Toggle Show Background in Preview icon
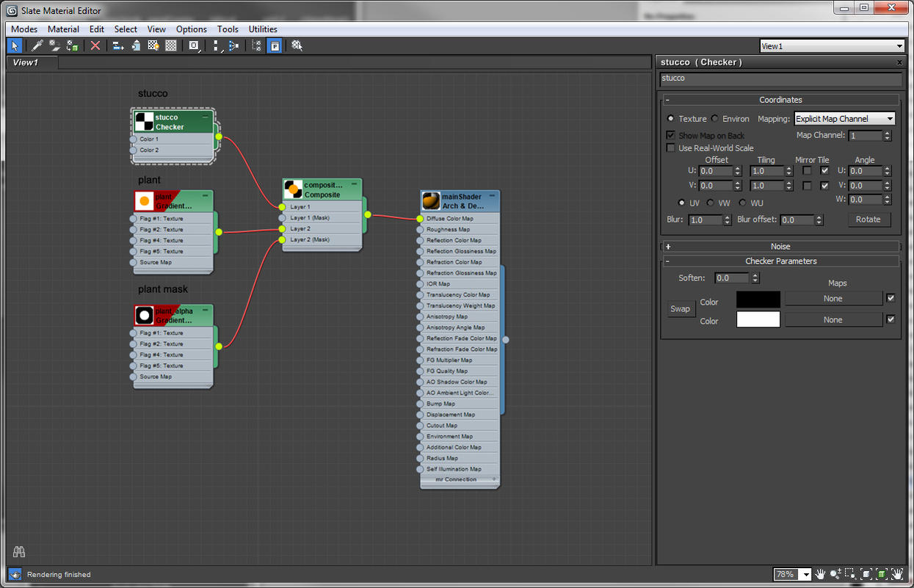Viewport: 914px width, 588px height. click(171, 46)
